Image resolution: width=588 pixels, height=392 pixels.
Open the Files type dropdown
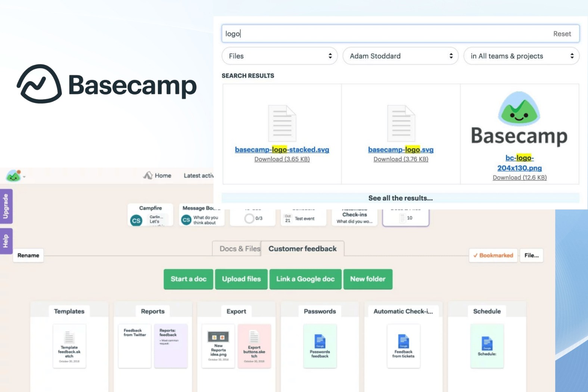[x=280, y=56]
